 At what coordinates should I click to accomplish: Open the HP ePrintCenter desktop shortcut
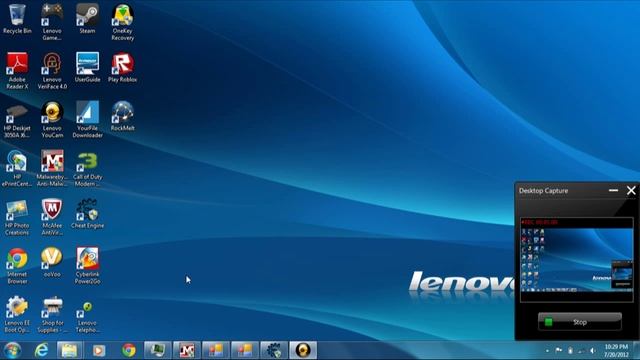pyautogui.click(x=17, y=168)
